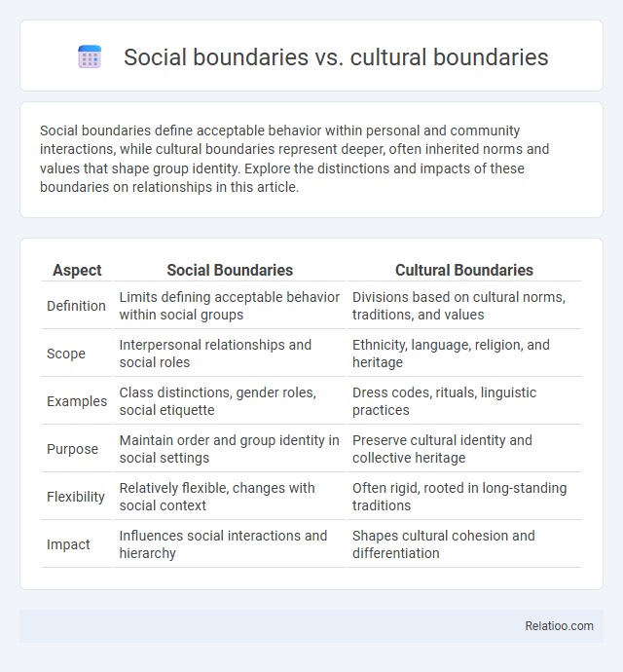Viewport: 623px width, 672px height.
Task: Click 'Maintain order and group identity' cell
Action: point(229,449)
